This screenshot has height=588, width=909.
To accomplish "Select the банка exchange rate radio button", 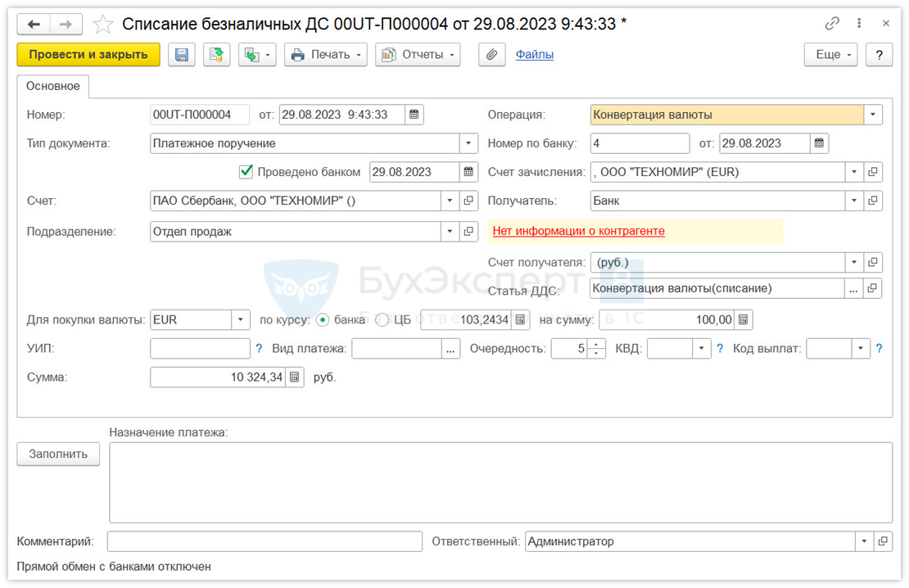I will tap(323, 320).
